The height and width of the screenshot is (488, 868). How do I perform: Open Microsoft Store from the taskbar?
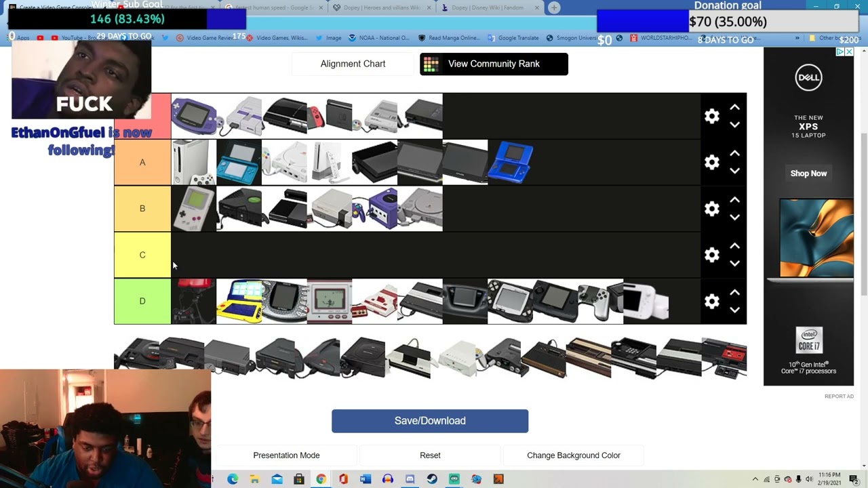(299, 479)
